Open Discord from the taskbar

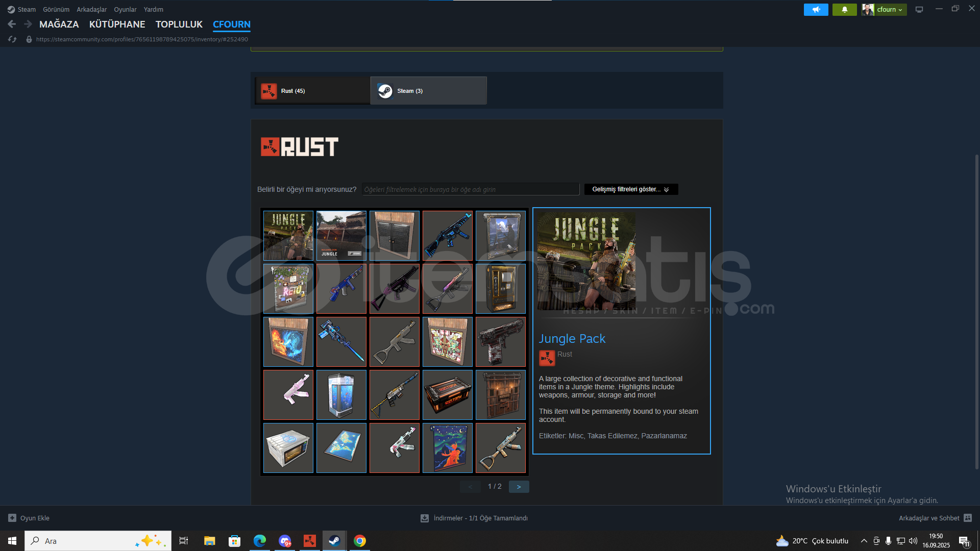point(284,541)
